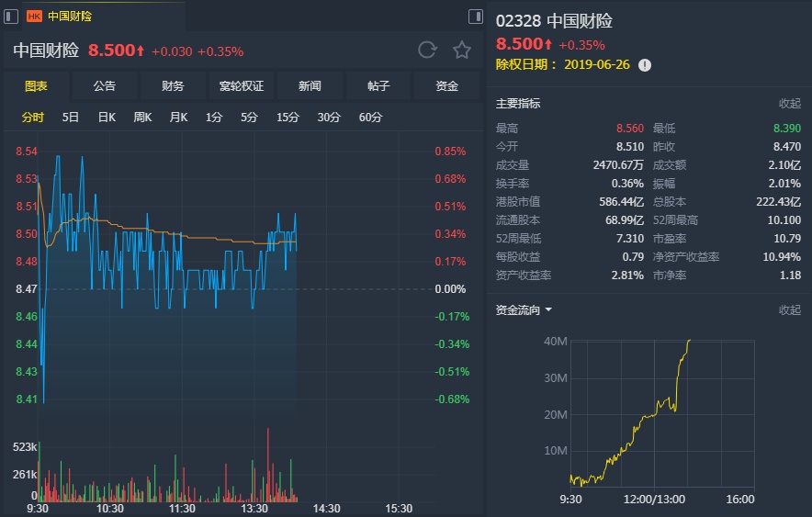This screenshot has height=517, width=812.
Task: Click the 最低 value 8.390
Action: coord(787,129)
